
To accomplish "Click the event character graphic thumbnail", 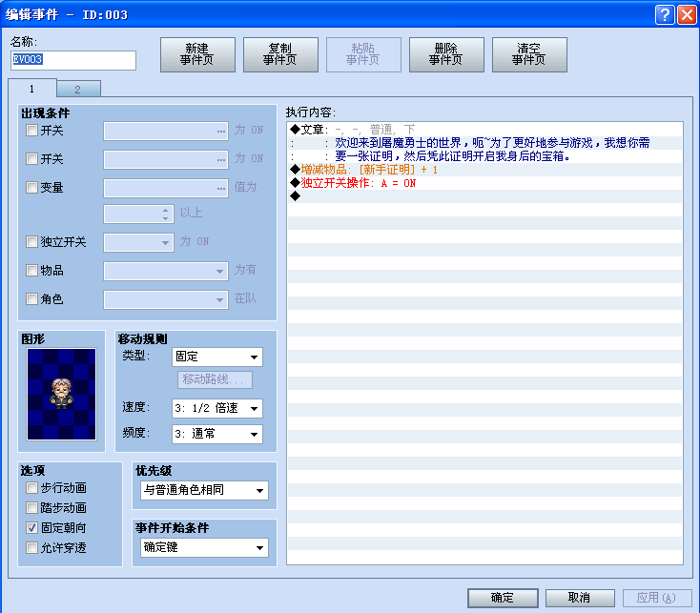I will (61, 395).
